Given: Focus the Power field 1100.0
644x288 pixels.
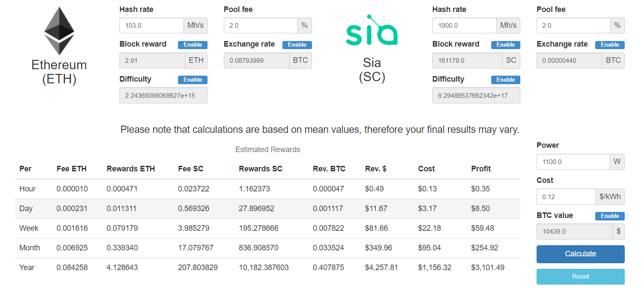Looking at the screenshot, I should pyautogui.click(x=573, y=162).
